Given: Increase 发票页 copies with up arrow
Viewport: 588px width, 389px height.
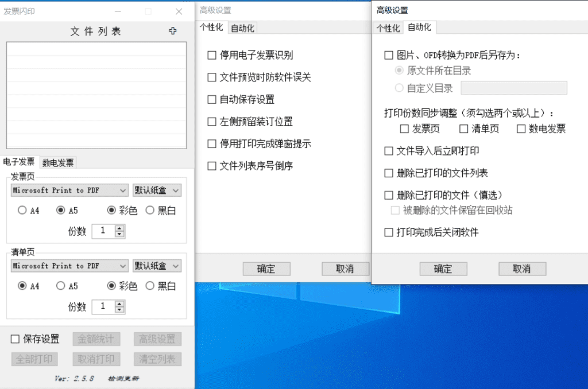Looking at the screenshot, I should (x=119, y=228).
